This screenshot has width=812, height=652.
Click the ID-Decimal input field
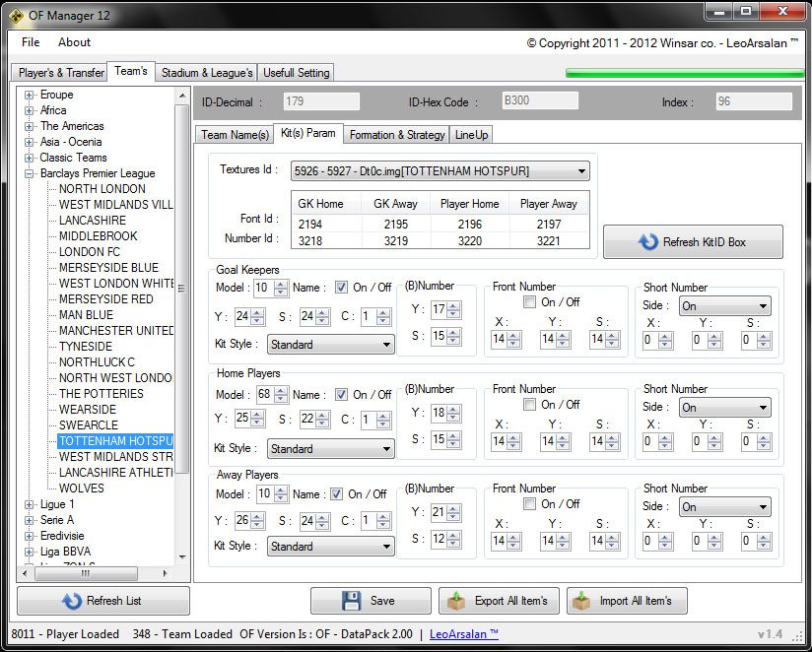321,101
